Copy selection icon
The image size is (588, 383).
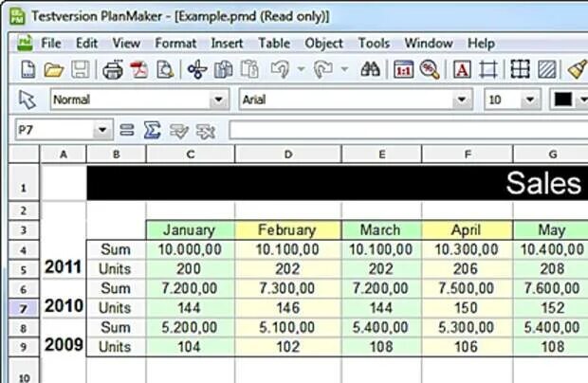coord(224,70)
